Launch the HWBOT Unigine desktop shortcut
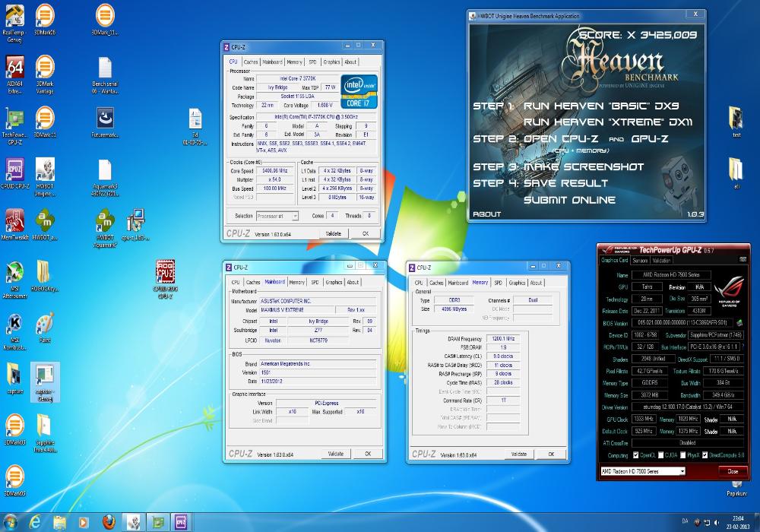The image size is (760, 532). coord(45,177)
